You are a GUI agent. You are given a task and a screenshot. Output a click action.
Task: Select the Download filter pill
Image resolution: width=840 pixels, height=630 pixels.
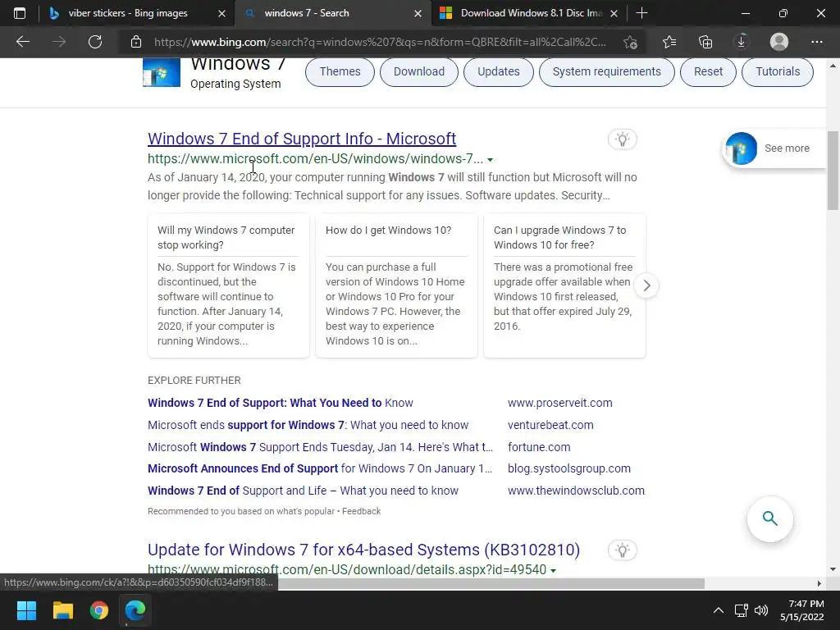pyautogui.click(x=419, y=72)
